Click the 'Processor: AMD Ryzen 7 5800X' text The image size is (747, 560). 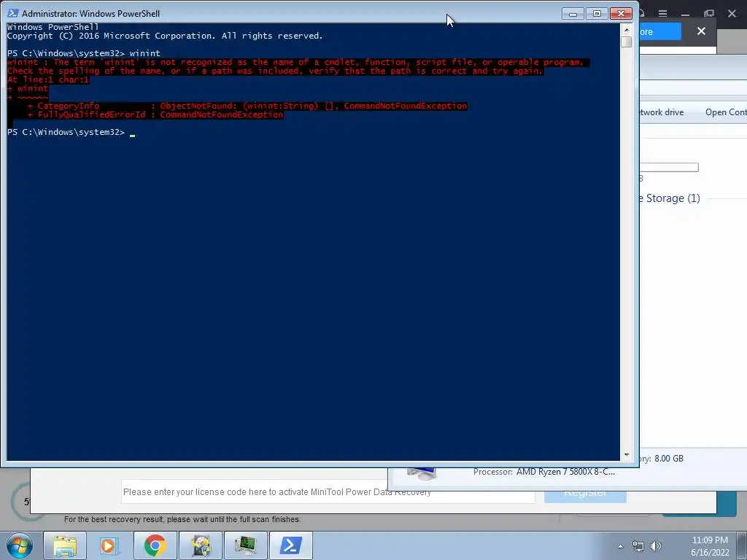544,472
